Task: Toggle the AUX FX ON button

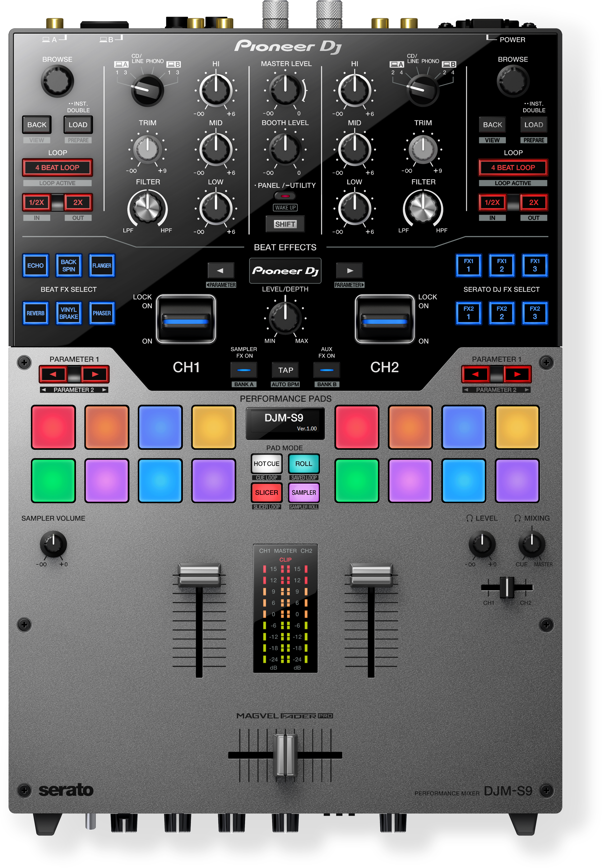Action: click(x=327, y=370)
